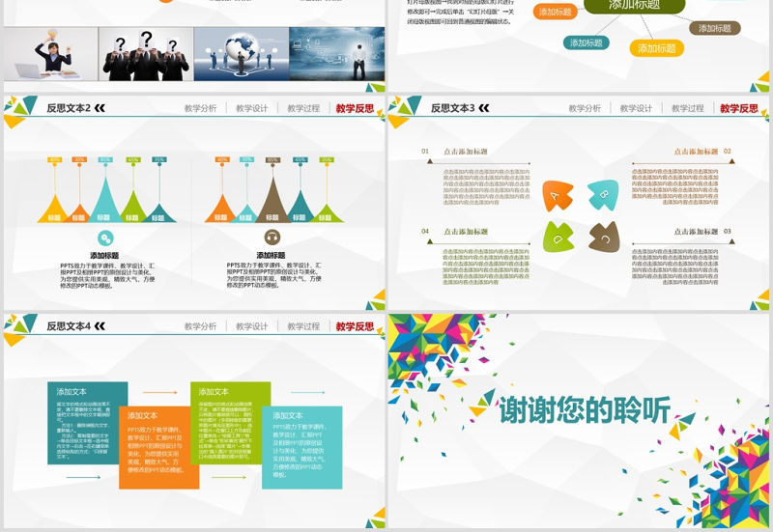This screenshot has width=773, height=532.
Task: Click 点击添加标题 heading numbered 01
Action: coord(466,153)
